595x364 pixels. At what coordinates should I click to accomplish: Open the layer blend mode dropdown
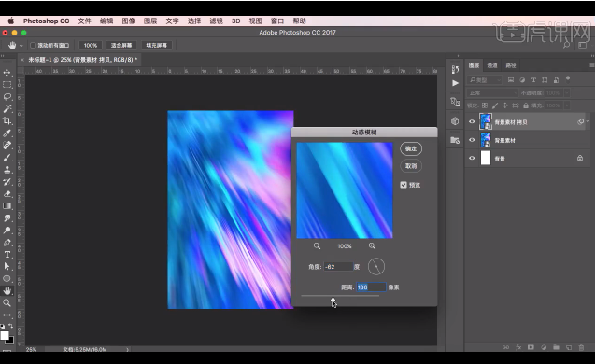[x=492, y=93]
